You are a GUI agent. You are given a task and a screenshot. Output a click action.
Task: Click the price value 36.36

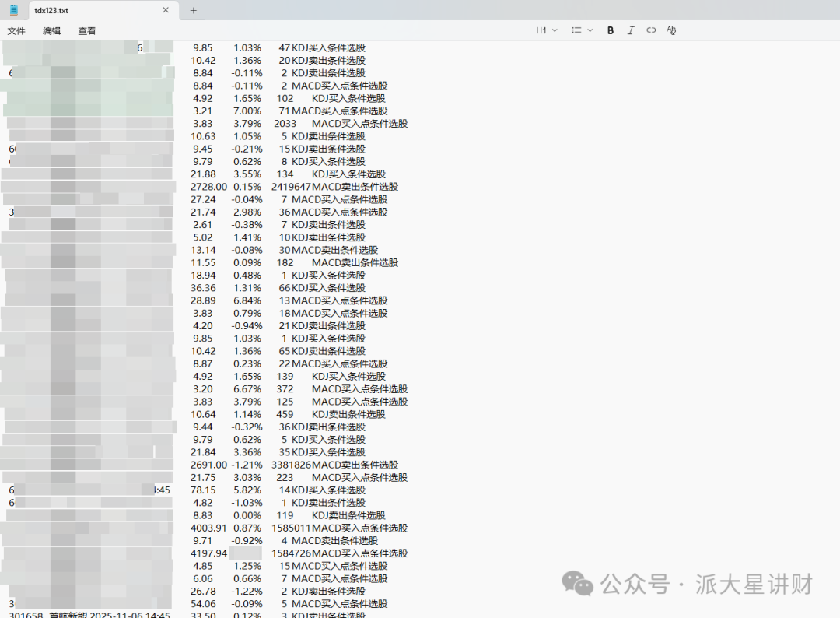203,288
